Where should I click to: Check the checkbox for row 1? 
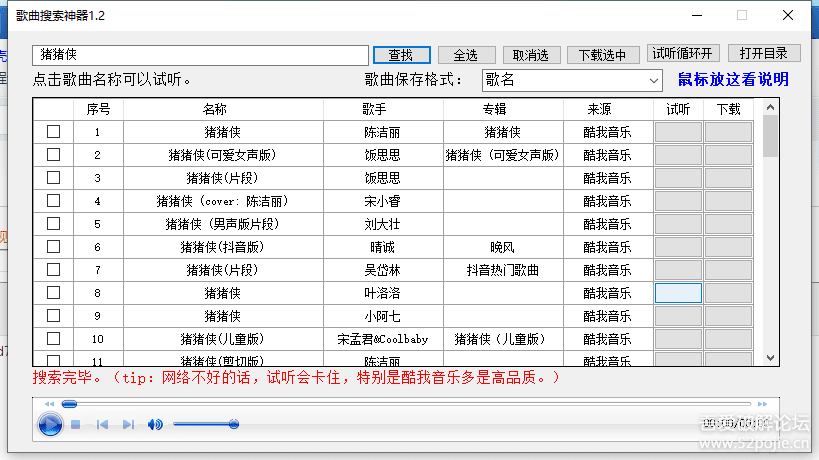[x=53, y=132]
